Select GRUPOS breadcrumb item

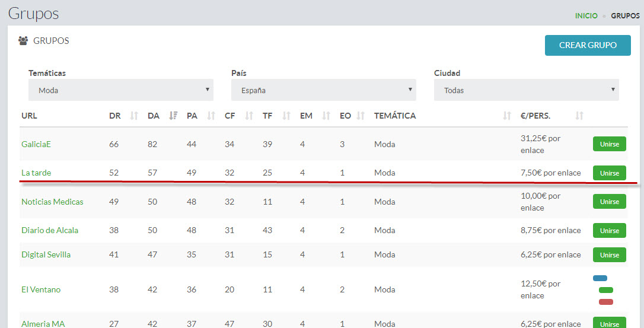[x=625, y=15]
